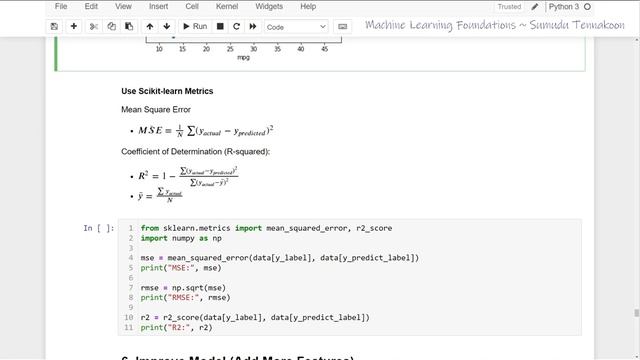This screenshot has width=640, height=360.
Task: Click the print("MSE:", mse) line
Action: coord(181,268)
